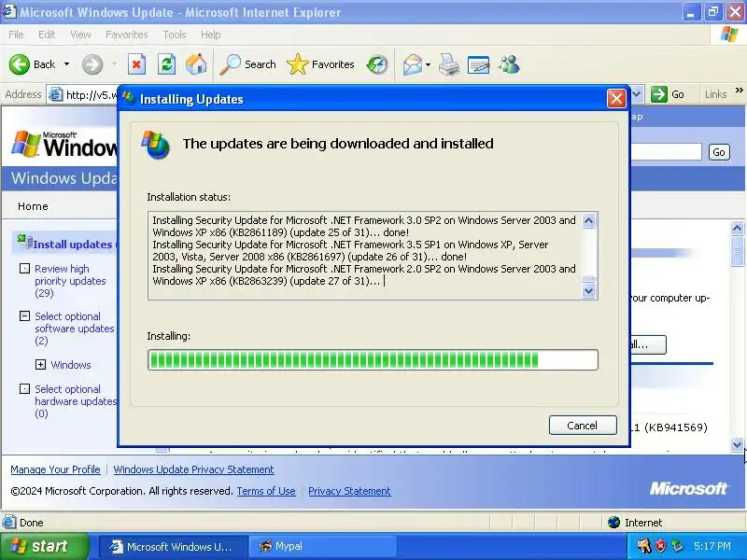Click the Internet zone globe icon
This screenshot has height=560, width=747.
614,523
